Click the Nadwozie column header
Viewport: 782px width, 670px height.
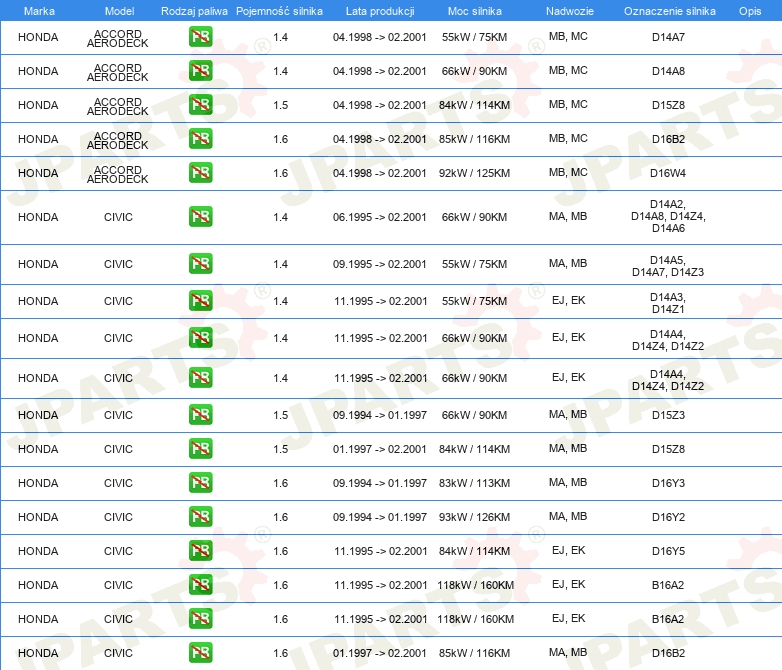pyautogui.click(x=570, y=11)
